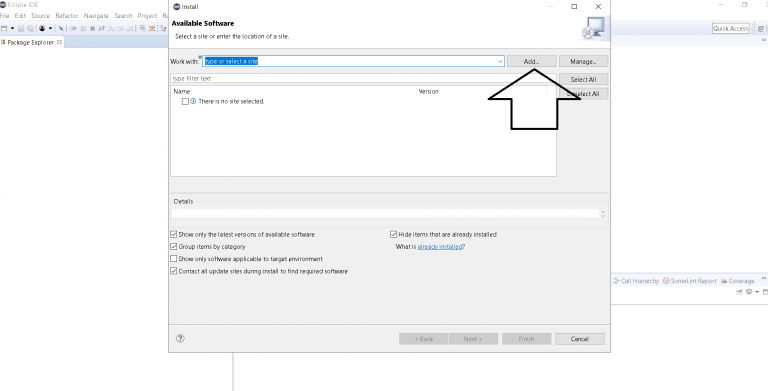
Task: Close the Package Explorer view
Action: click(60, 42)
